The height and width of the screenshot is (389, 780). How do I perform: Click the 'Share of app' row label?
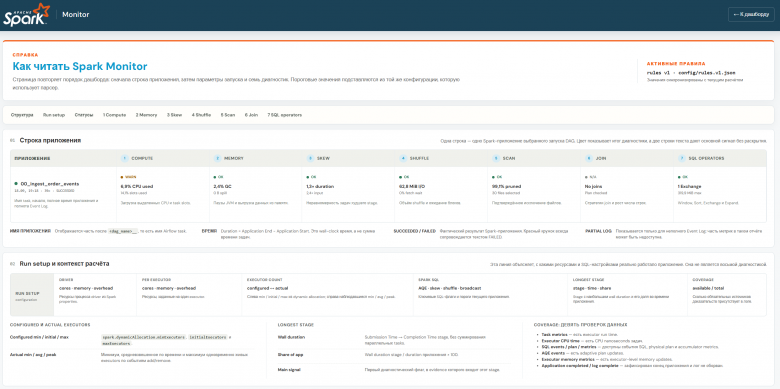(x=291, y=355)
